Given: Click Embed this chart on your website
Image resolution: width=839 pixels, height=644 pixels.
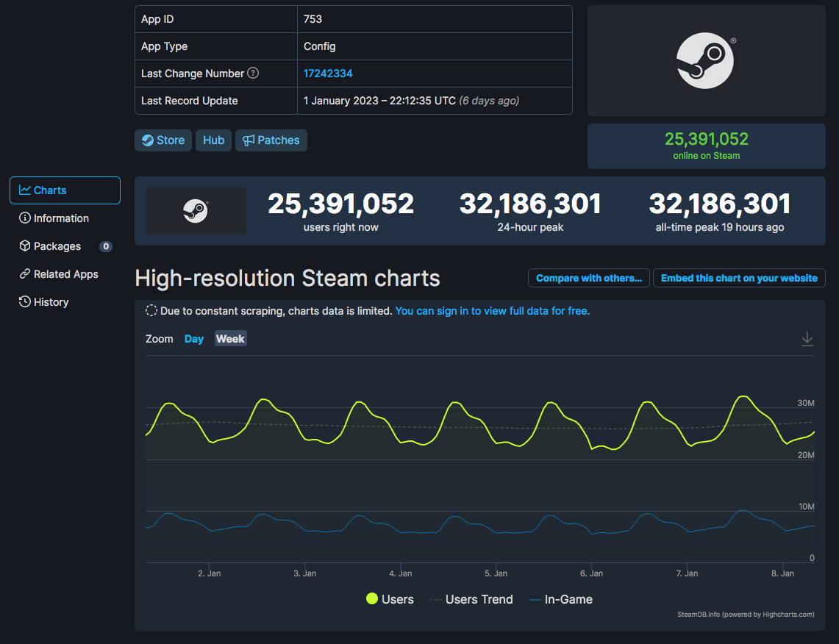Looking at the screenshot, I should tap(739, 278).
